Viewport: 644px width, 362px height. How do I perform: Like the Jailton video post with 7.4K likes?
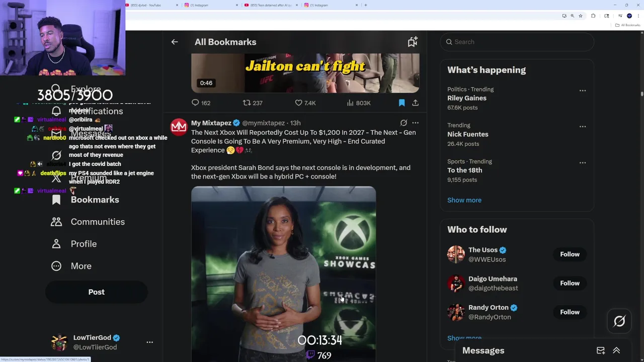click(x=305, y=103)
